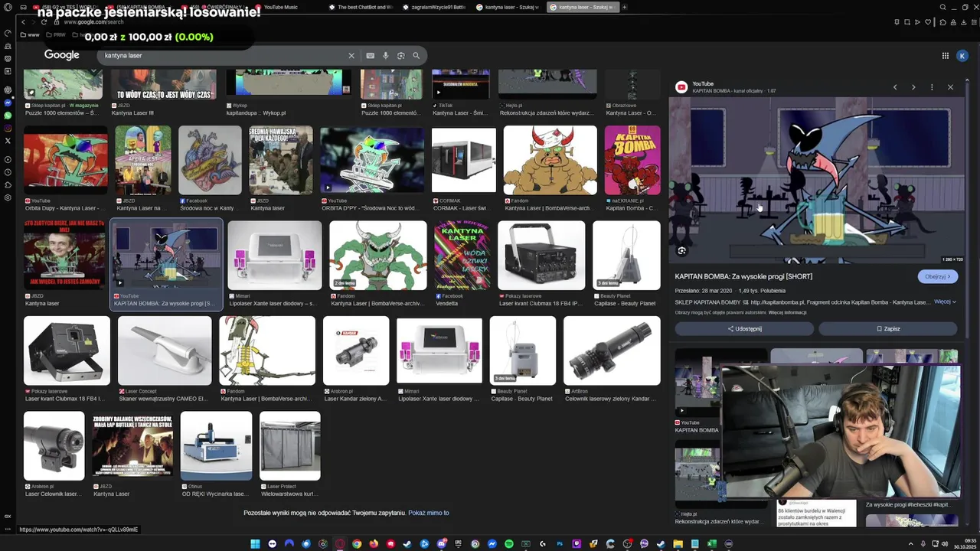Open the on-screen keyboard input tool

tap(370, 55)
